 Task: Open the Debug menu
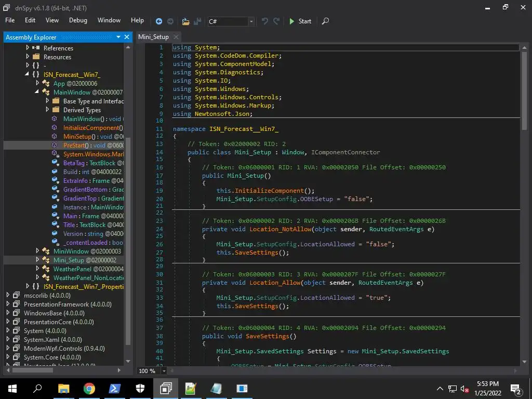[x=78, y=20]
